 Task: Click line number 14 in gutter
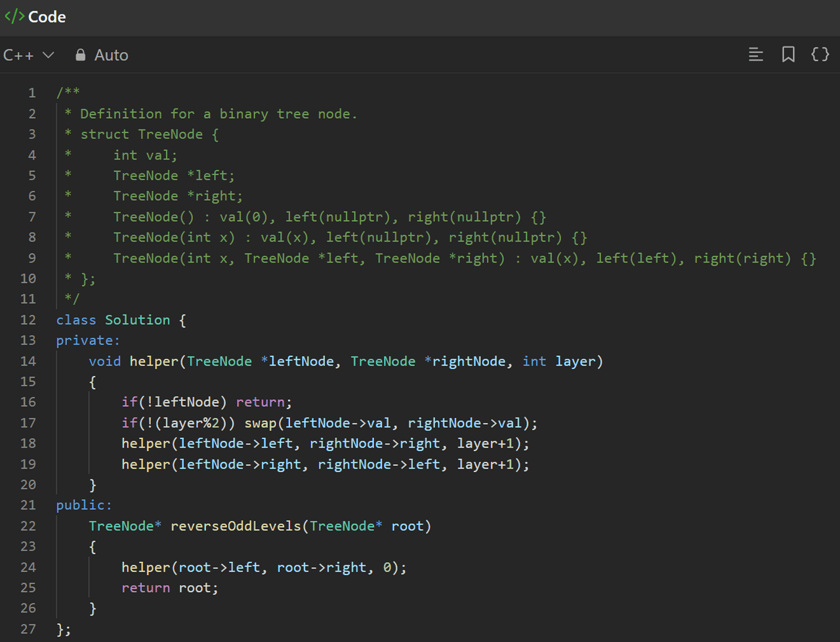(28, 361)
